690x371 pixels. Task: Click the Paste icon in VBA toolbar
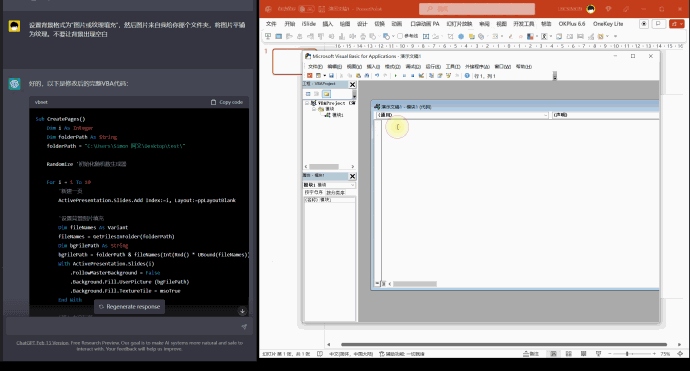pyautogui.click(x=359, y=76)
